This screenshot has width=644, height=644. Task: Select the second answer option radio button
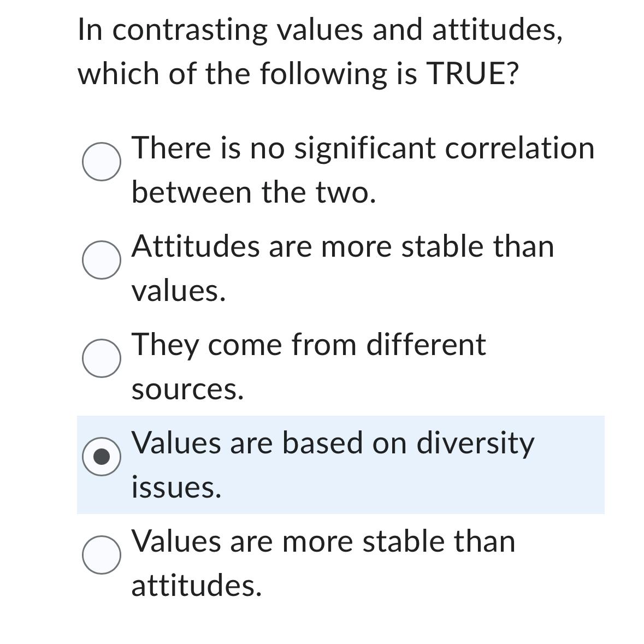(102, 259)
